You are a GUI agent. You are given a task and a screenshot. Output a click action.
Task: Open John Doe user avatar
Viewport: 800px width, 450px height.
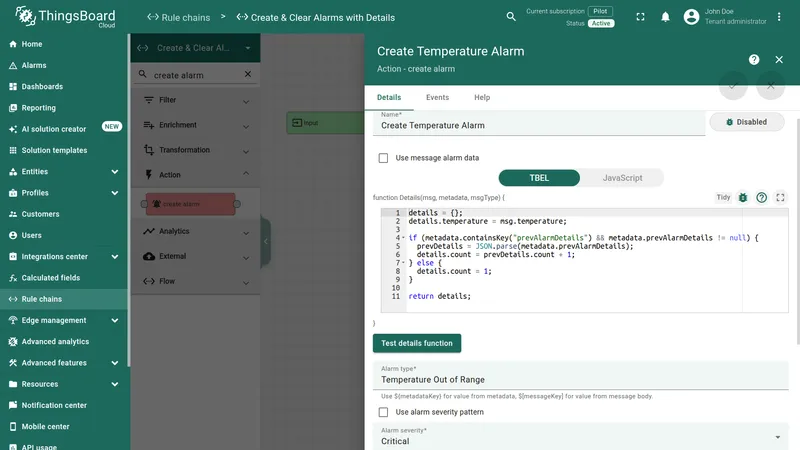691,17
